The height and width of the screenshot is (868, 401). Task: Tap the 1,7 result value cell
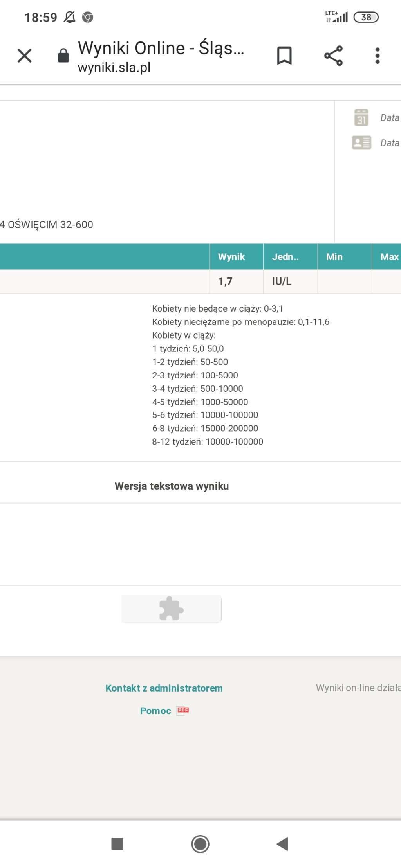226,281
